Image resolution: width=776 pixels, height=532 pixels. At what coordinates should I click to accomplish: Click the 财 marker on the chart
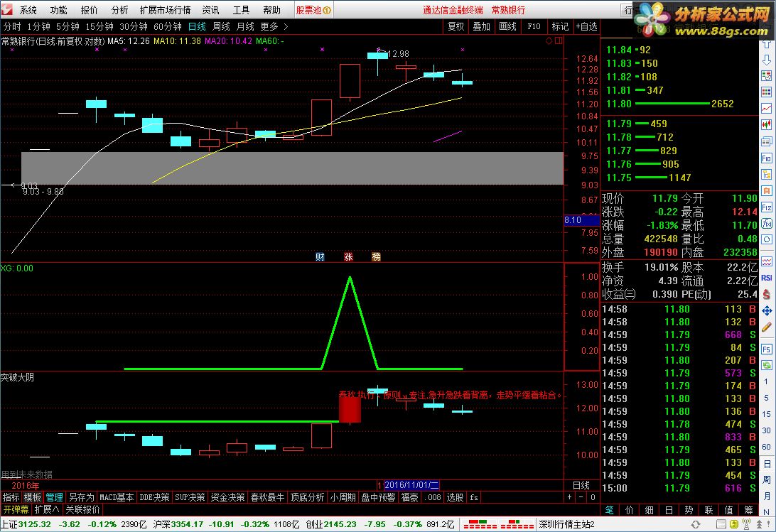pyautogui.click(x=320, y=257)
